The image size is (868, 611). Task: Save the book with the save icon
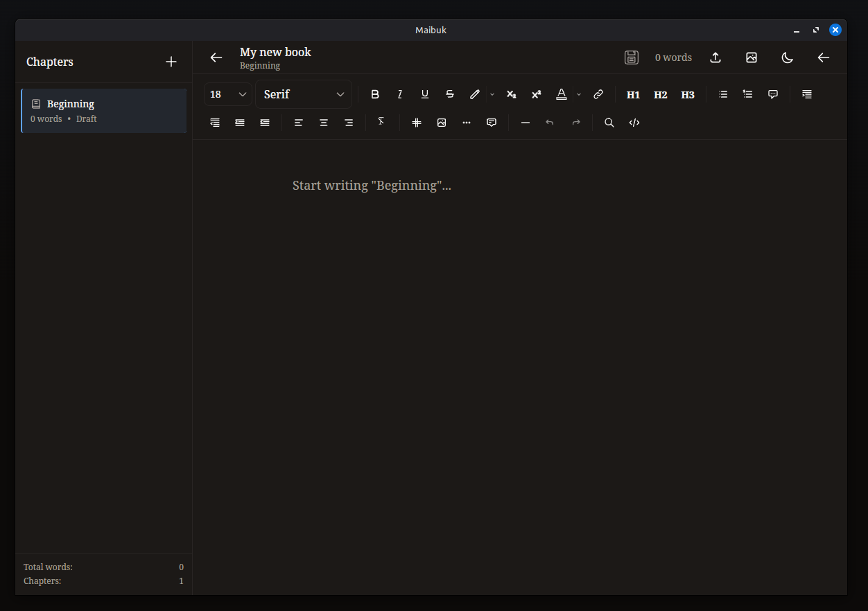pyautogui.click(x=631, y=57)
